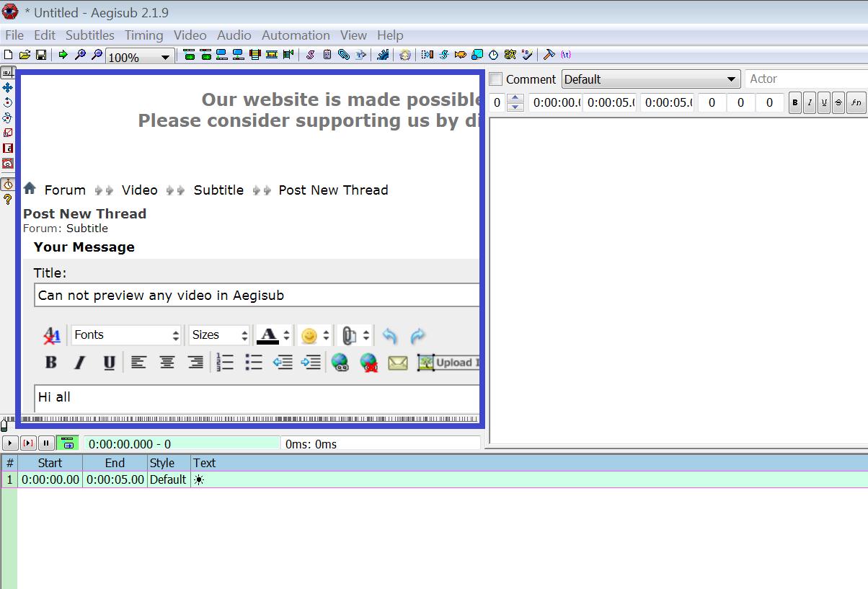Open the Fonts Collector icon
This screenshot has width=868, height=589.
pyautogui.click(x=360, y=55)
